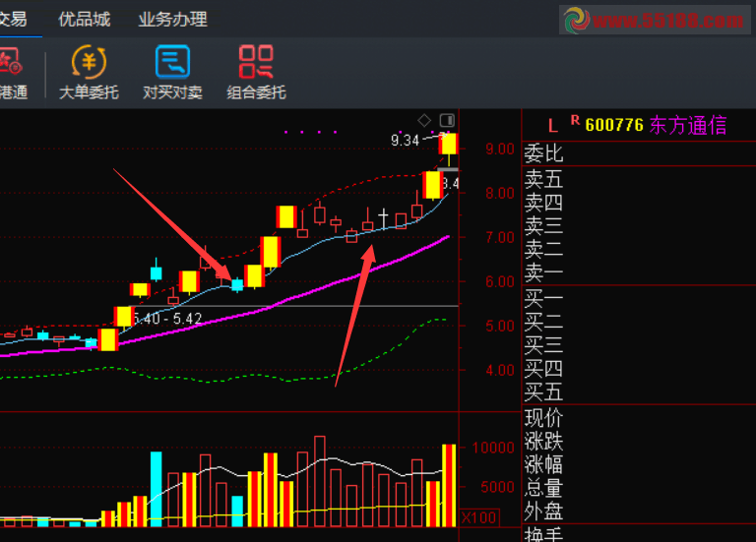The width and height of the screenshot is (756, 542).
Task: Click the X100 volume scale label
Action: (x=478, y=517)
